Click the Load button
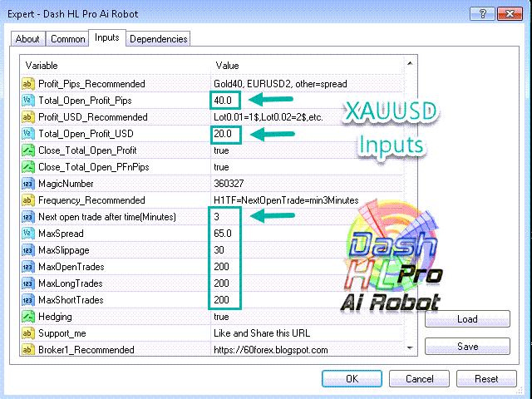The width and height of the screenshot is (532, 399). pos(467,319)
